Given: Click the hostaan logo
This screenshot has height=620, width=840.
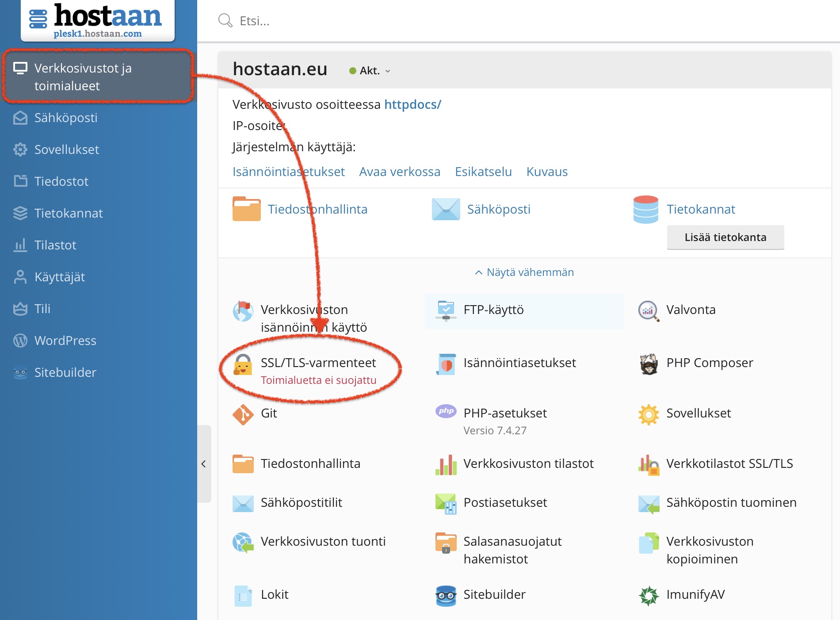Looking at the screenshot, I should tap(98, 20).
